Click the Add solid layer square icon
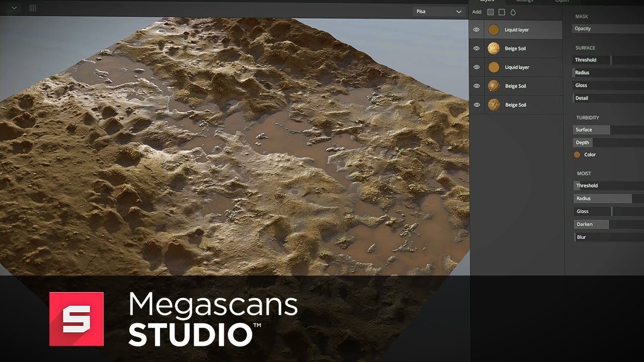The height and width of the screenshot is (362, 644). (x=502, y=12)
